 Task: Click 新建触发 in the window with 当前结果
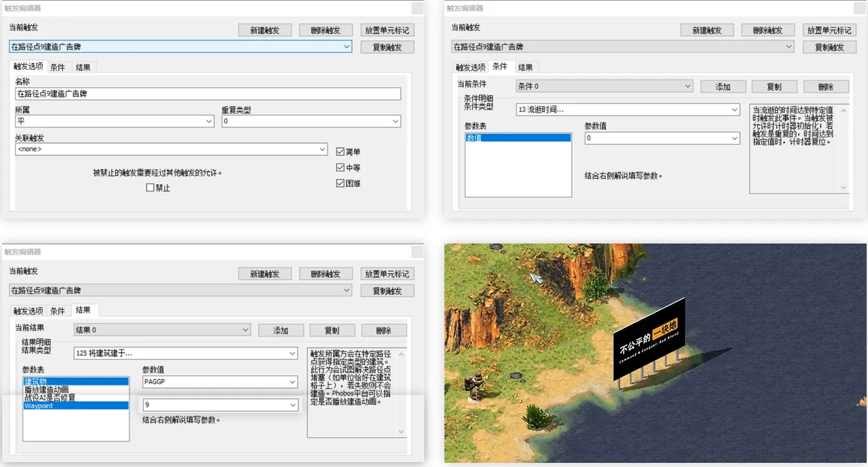[x=265, y=273]
